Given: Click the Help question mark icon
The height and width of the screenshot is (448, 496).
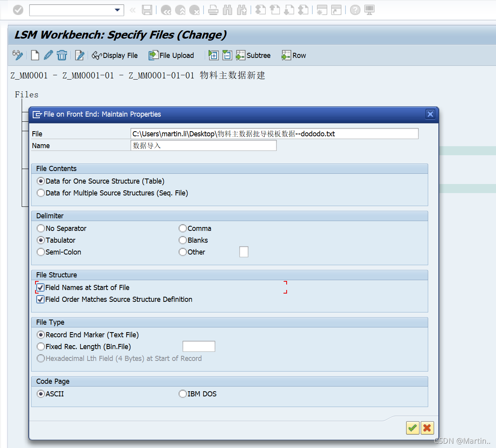Looking at the screenshot, I should tap(355, 10).
